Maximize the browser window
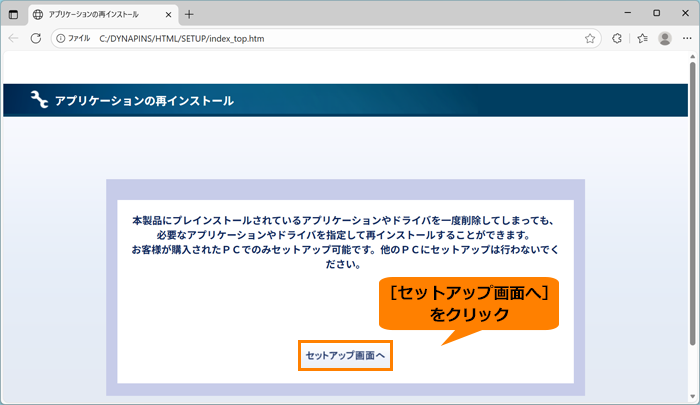This screenshot has width=700, height=405. (656, 13)
